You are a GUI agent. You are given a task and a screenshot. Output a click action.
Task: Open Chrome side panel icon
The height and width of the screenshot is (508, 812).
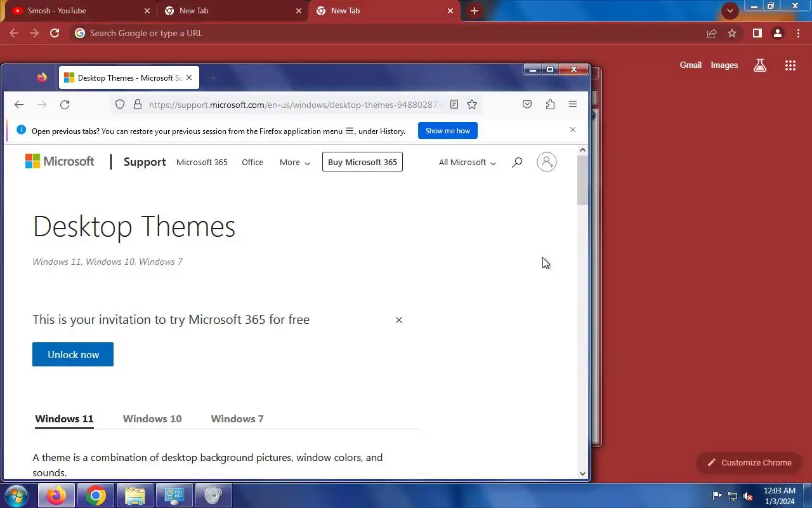point(757,33)
